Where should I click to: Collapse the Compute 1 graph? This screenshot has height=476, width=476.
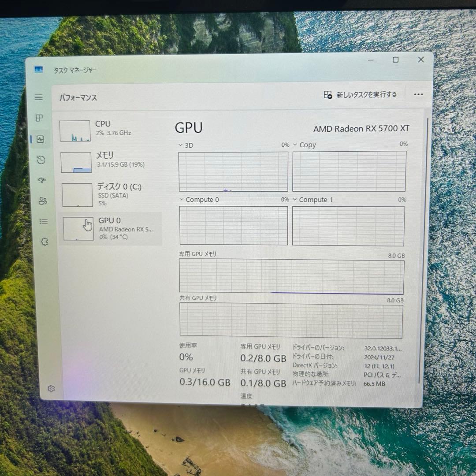(x=295, y=199)
